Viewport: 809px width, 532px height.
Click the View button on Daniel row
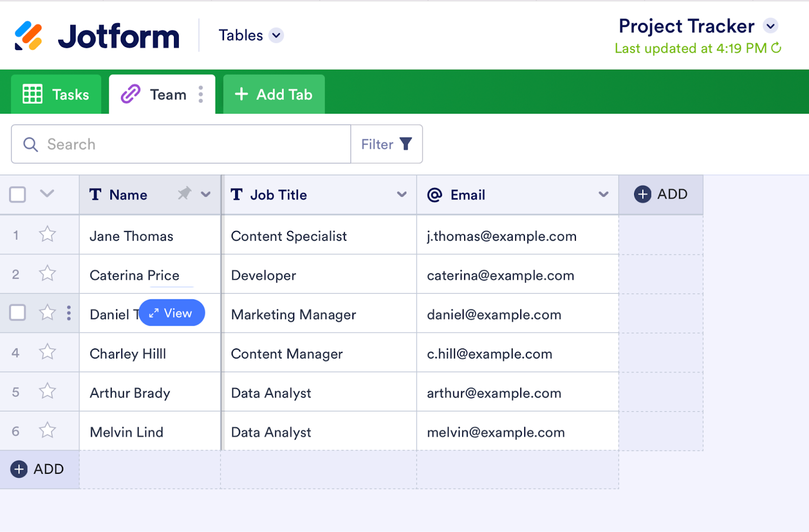172,313
